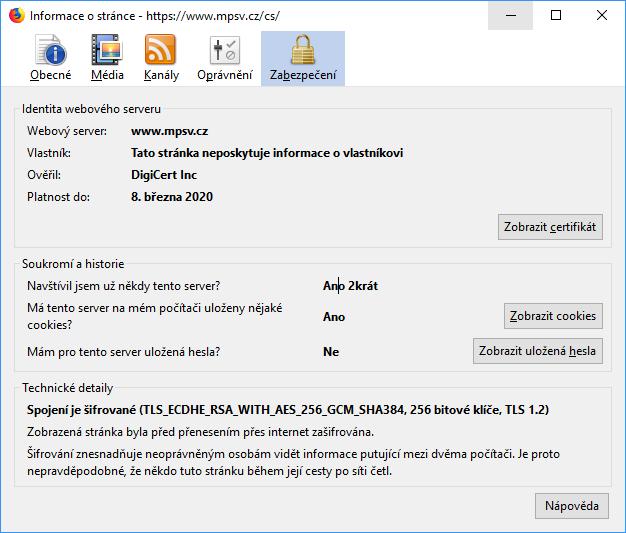Click the 'Ověřil:' label
The image size is (626, 533).
tap(44, 175)
